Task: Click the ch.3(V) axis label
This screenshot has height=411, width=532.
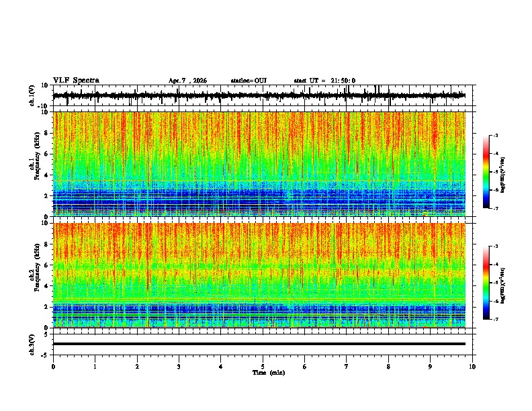Action: (32, 345)
